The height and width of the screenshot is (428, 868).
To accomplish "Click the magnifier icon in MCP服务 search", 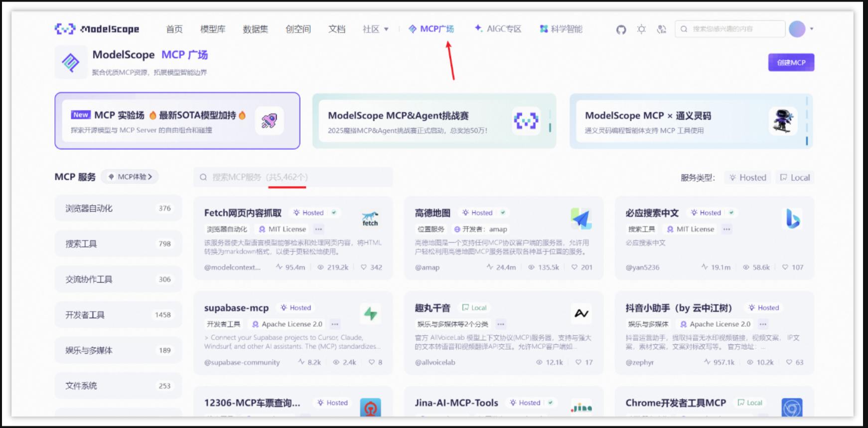I will click(203, 177).
